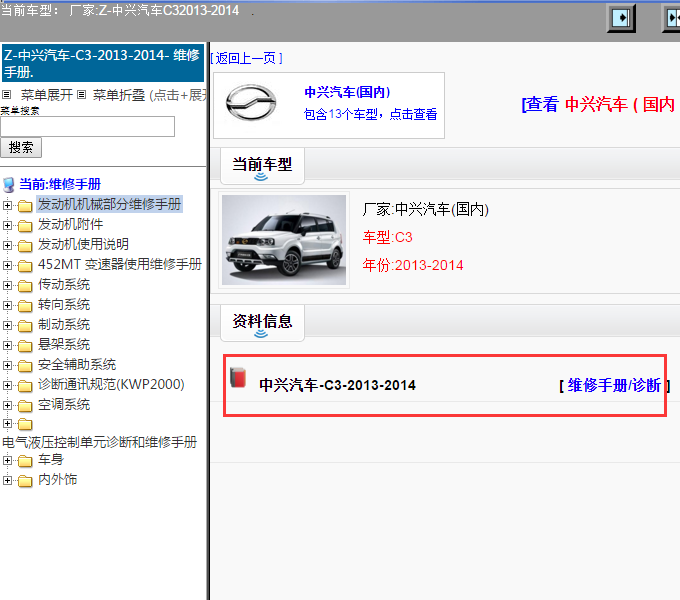The height and width of the screenshot is (600, 680).
Task: Expand the 悬架系统 tree node
Action: 7,345
